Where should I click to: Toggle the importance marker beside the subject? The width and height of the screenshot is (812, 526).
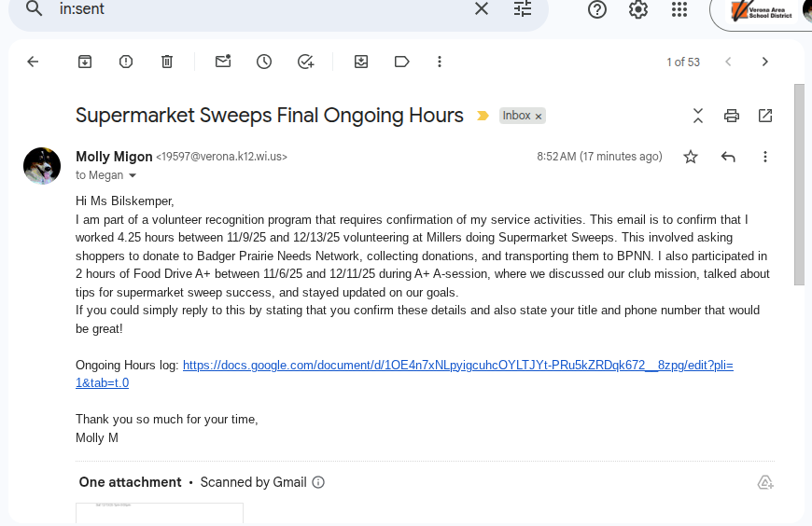coord(483,117)
